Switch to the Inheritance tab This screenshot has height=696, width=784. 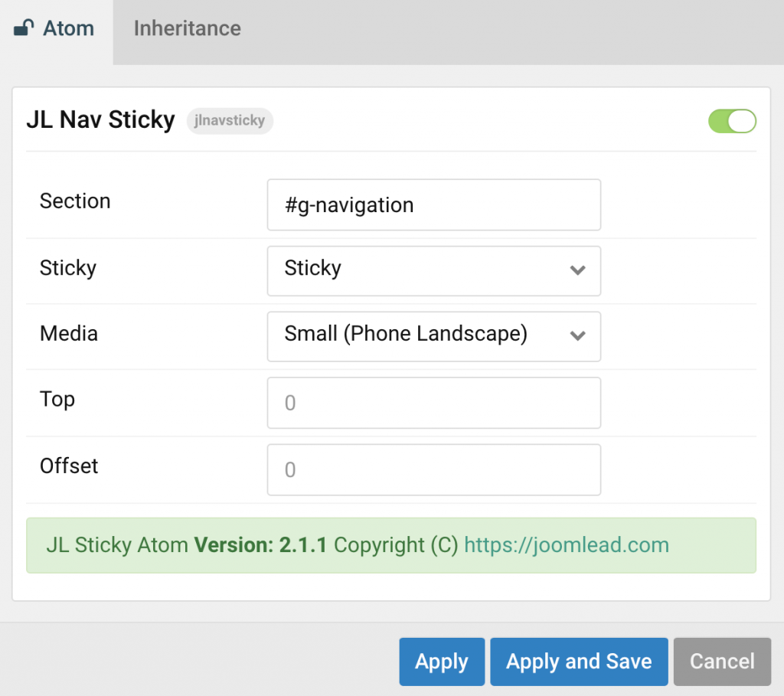[186, 28]
